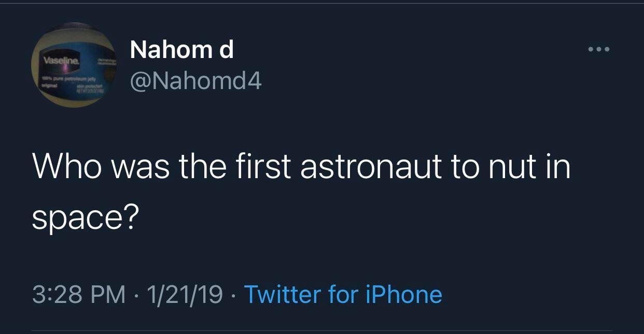Click the word "iPhone" in source label

tap(403, 295)
